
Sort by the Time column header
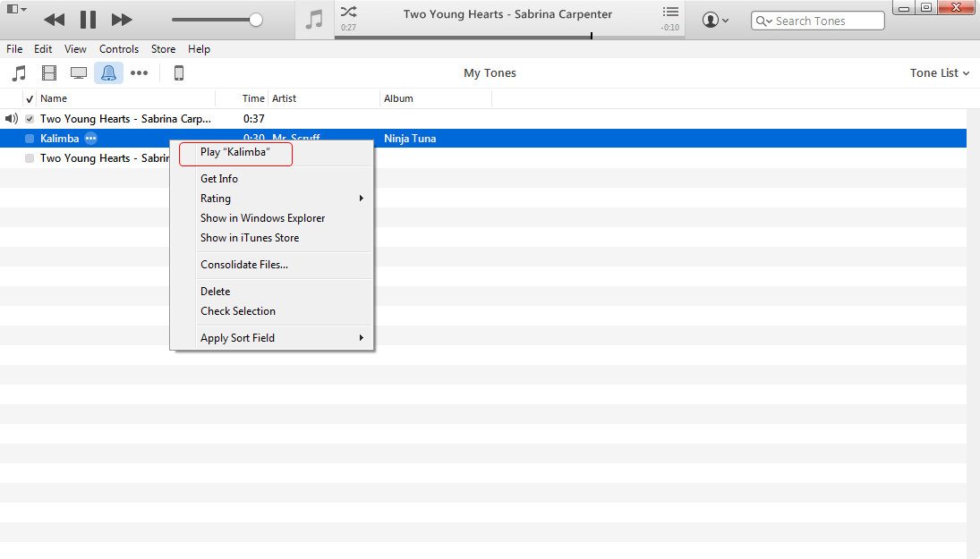click(253, 98)
